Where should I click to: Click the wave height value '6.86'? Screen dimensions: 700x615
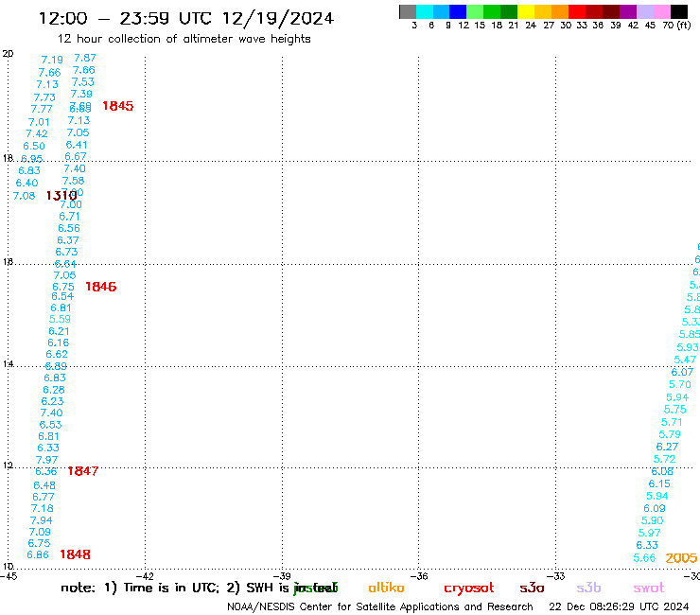(x=38, y=554)
